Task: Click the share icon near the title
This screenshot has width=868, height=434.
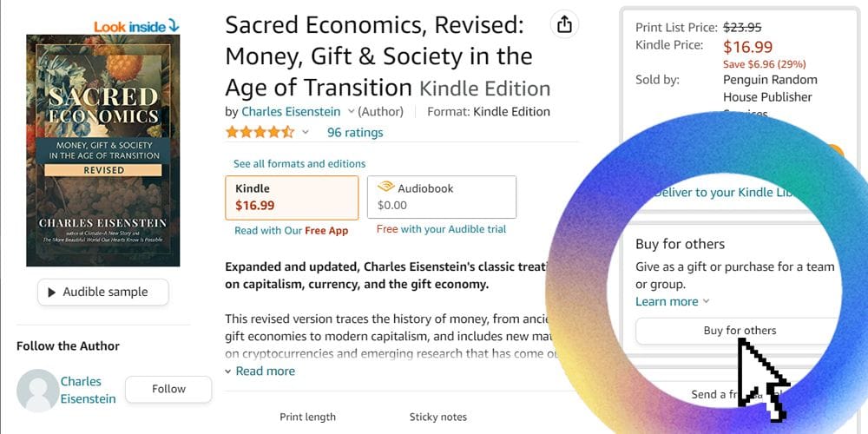Action: [x=565, y=24]
